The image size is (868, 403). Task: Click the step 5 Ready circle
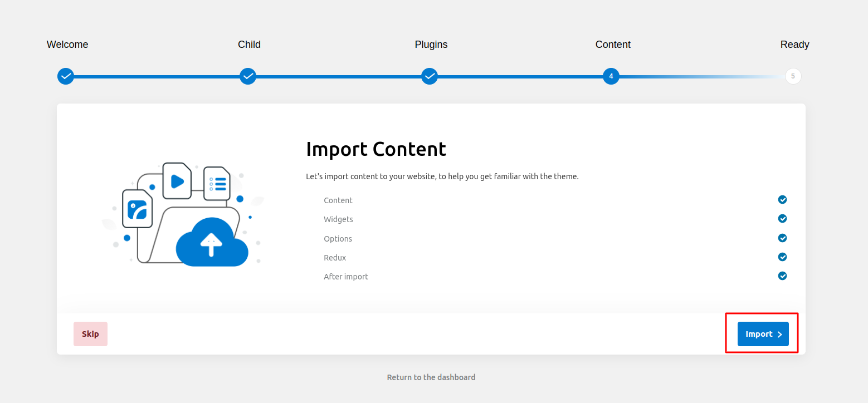(793, 76)
